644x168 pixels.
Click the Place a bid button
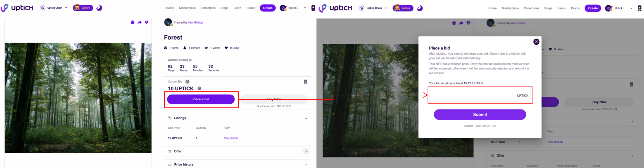[x=201, y=99]
